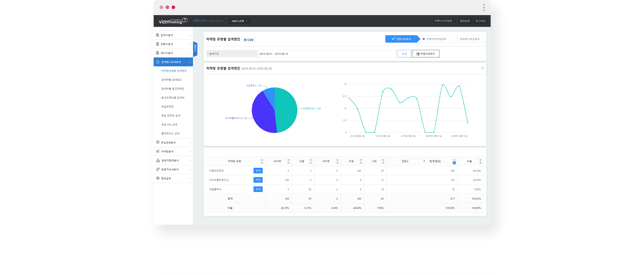The height and width of the screenshot is (275, 644).
Task: Open 방문자환경분석 sidebar item icon
Action: pyautogui.click(x=158, y=160)
